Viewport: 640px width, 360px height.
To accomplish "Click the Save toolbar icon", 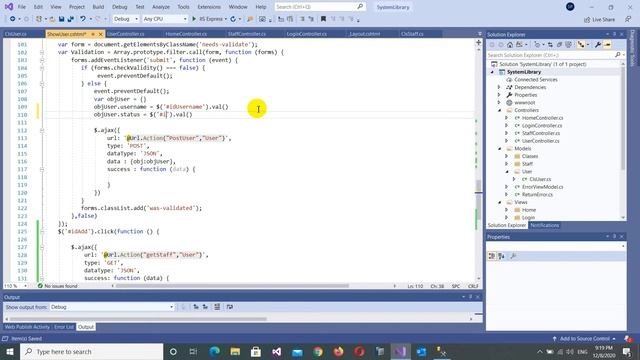I will coord(61,19).
